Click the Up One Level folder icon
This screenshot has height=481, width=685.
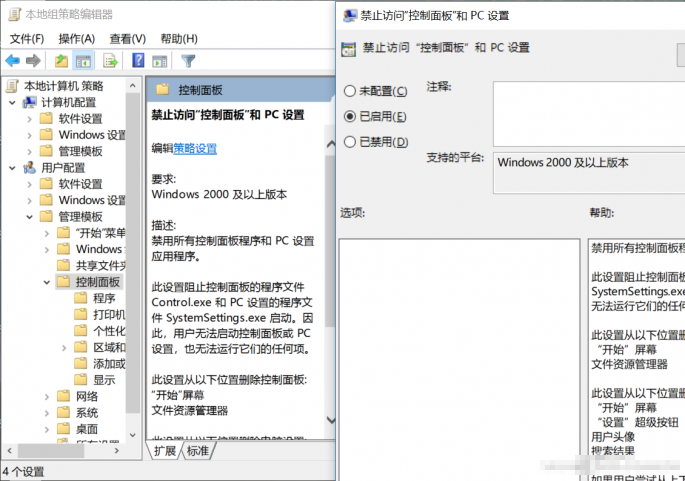[x=62, y=61]
